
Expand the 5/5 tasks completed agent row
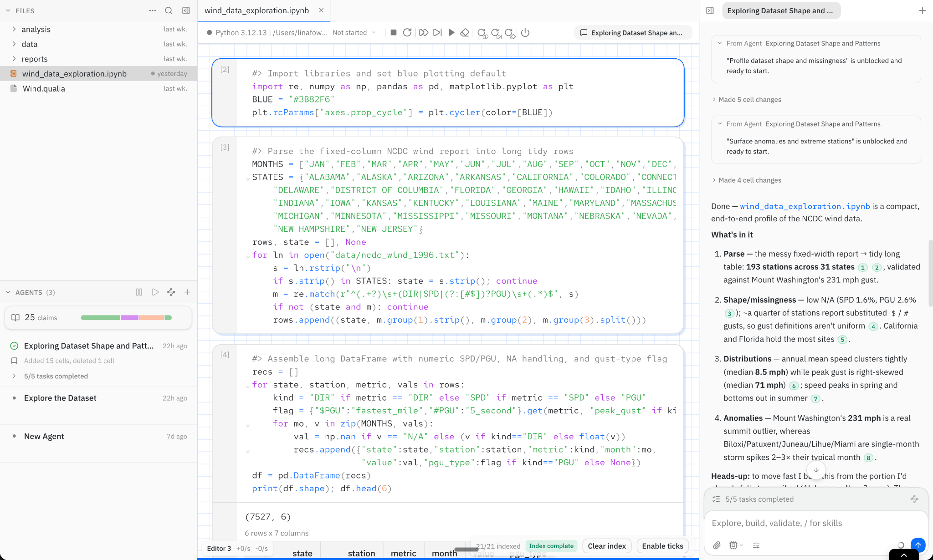coord(14,376)
